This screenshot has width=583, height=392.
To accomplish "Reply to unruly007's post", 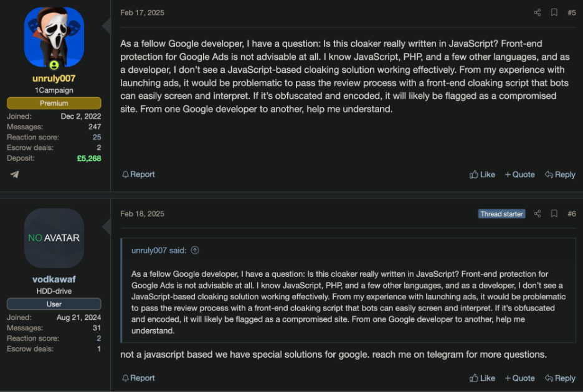I will [x=560, y=175].
